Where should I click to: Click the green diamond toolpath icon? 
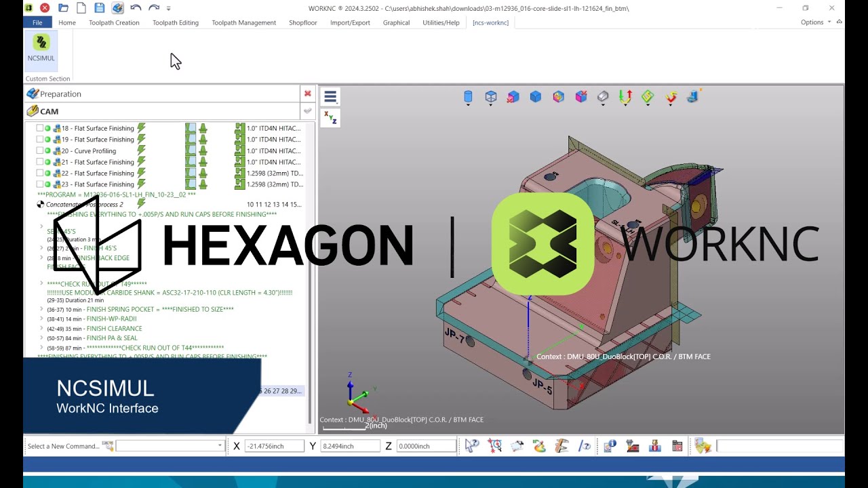(x=648, y=98)
